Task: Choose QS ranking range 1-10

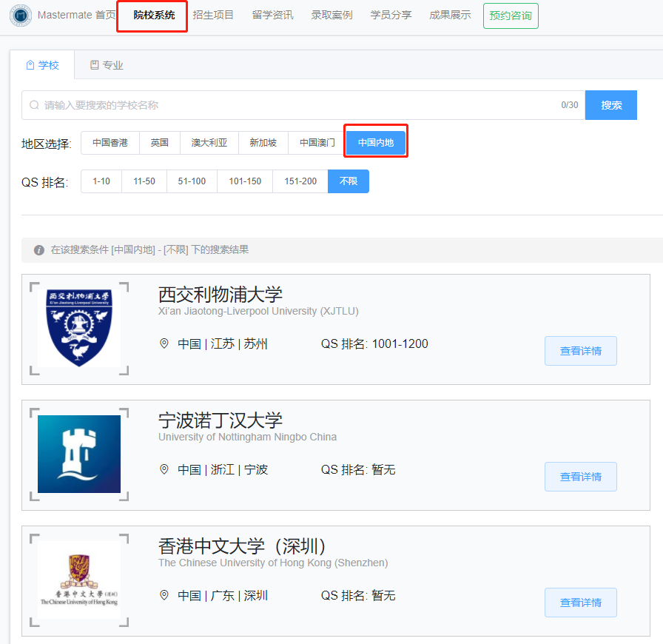Action: point(101,181)
